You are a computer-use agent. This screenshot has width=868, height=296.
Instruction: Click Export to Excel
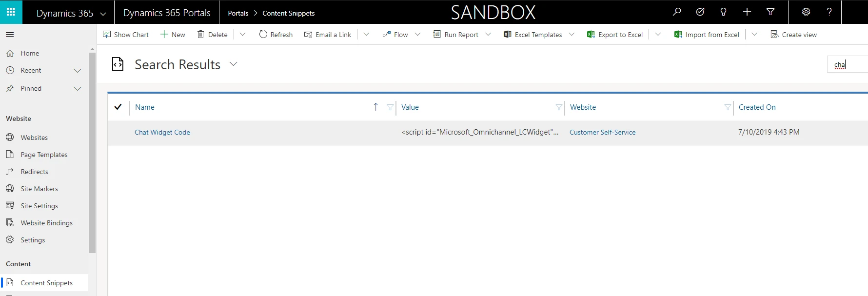(x=615, y=35)
